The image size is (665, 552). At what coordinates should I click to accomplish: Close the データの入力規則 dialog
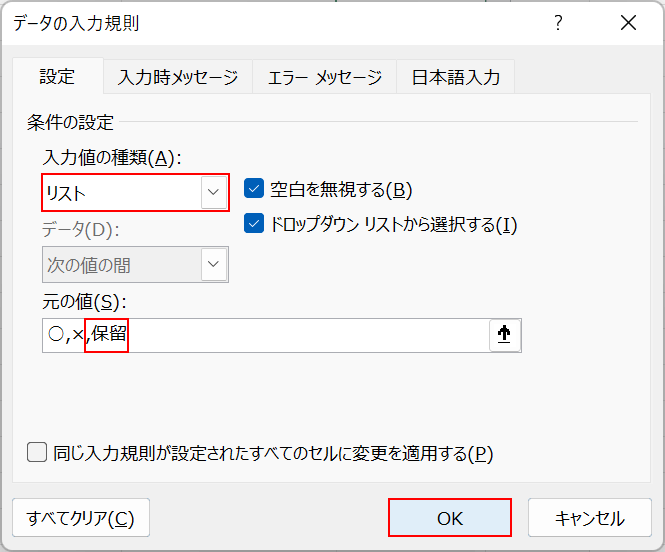tap(628, 23)
